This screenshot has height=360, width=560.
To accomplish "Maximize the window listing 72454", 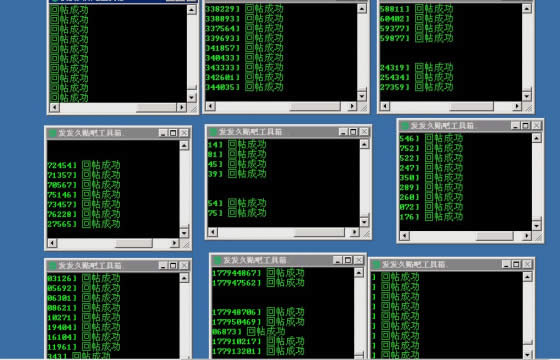I will [173, 133].
